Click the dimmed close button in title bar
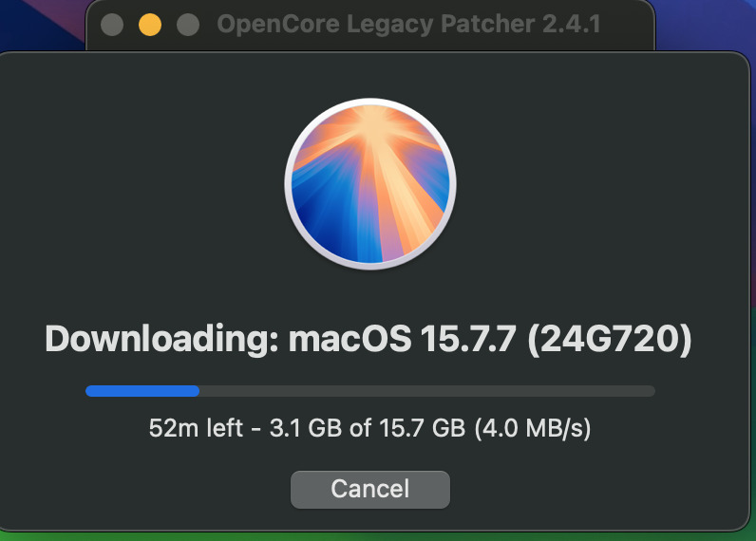The image size is (756, 541). [112, 25]
